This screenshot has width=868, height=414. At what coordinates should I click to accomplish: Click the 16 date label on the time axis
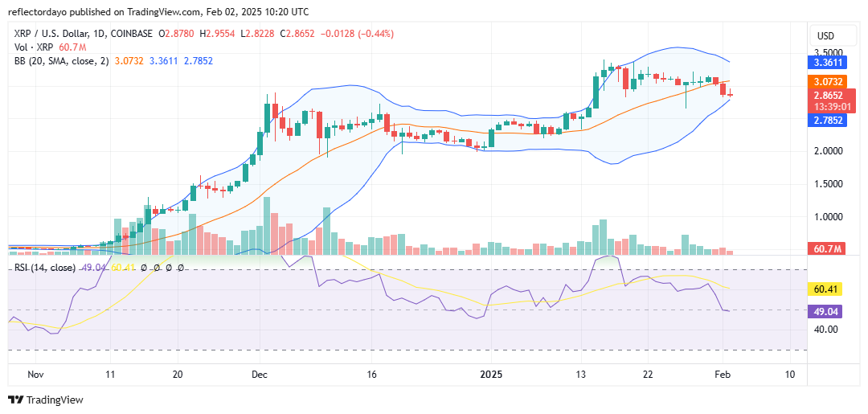point(371,375)
